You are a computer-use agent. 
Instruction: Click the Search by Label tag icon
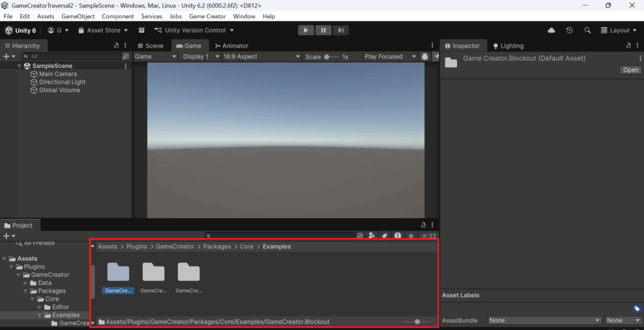click(x=384, y=236)
